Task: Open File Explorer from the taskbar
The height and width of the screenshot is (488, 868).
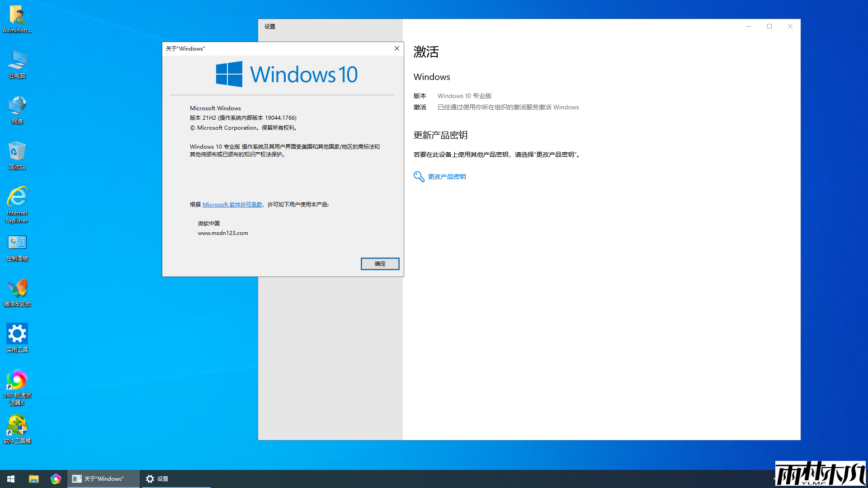Action: 33,479
